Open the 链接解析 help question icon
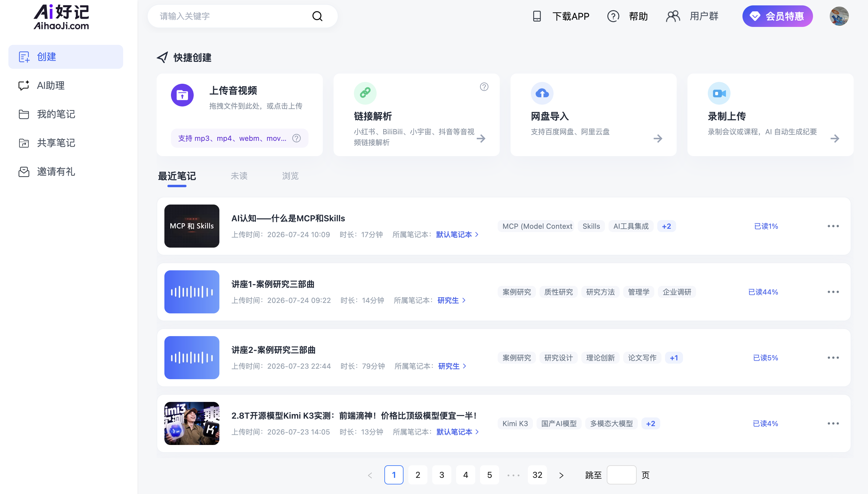The height and width of the screenshot is (494, 868). click(x=484, y=87)
